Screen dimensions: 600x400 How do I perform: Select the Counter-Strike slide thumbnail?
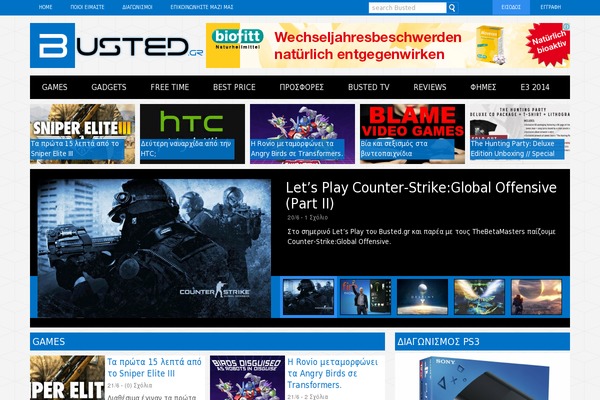[308, 297]
